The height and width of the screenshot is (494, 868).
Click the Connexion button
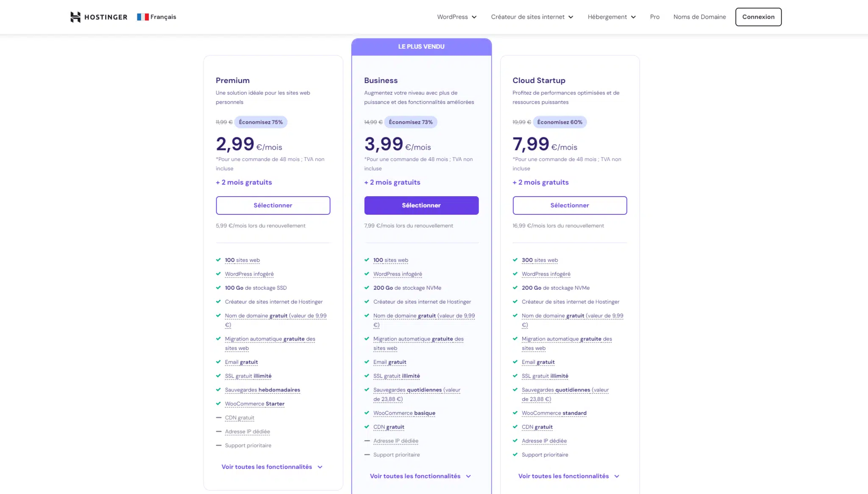(x=758, y=17)
